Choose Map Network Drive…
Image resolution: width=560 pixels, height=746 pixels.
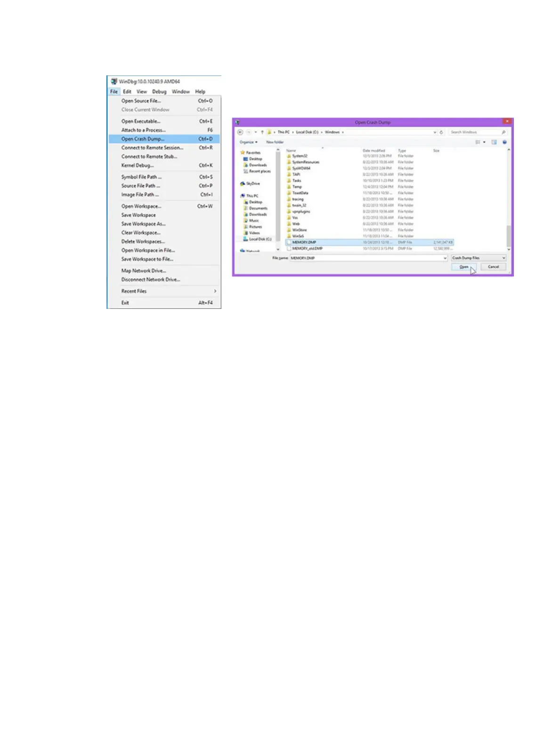[x=164, y=271]
